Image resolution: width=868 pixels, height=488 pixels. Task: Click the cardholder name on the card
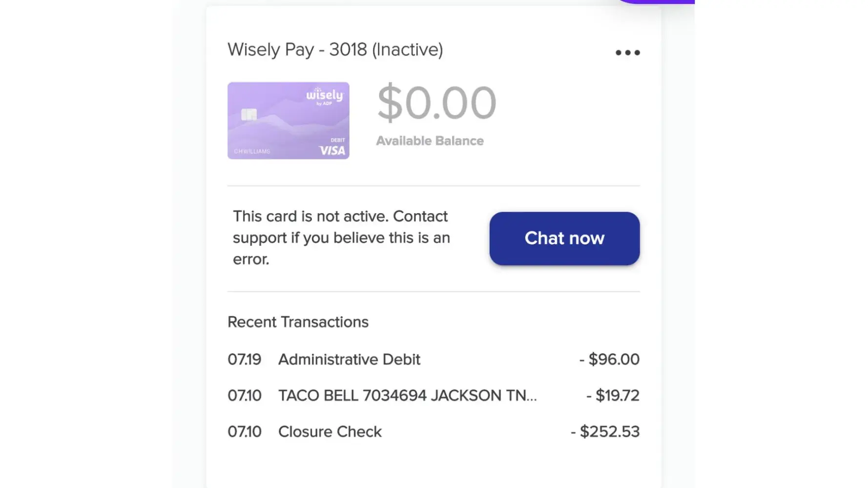[x=252, y=151]
